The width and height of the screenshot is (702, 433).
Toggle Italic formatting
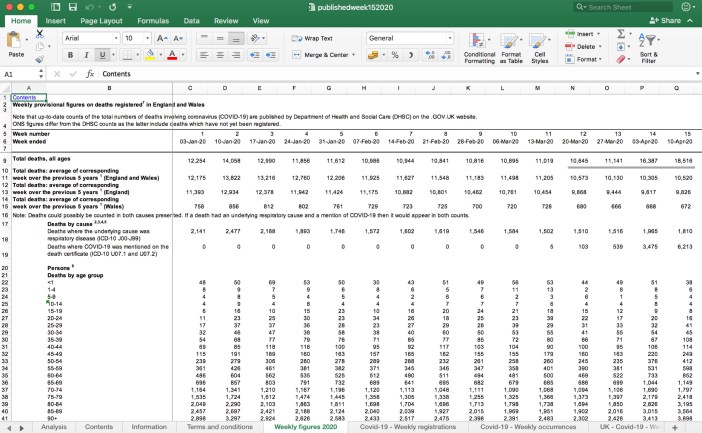pyautogui.click(x=87, y=54)
